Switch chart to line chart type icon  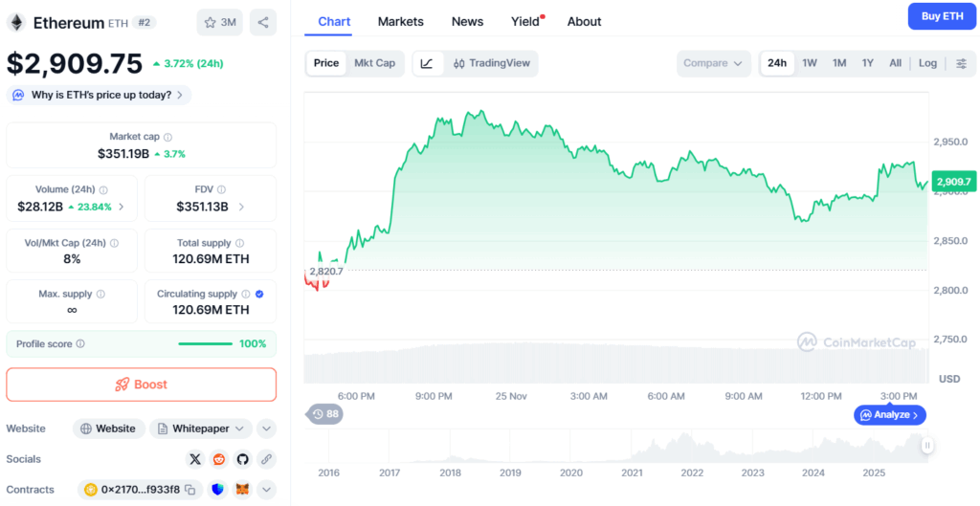coord(427,63)
